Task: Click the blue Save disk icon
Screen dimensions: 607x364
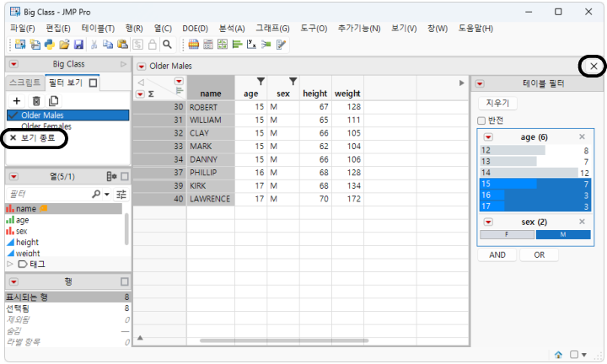Action: coord(78,45)
